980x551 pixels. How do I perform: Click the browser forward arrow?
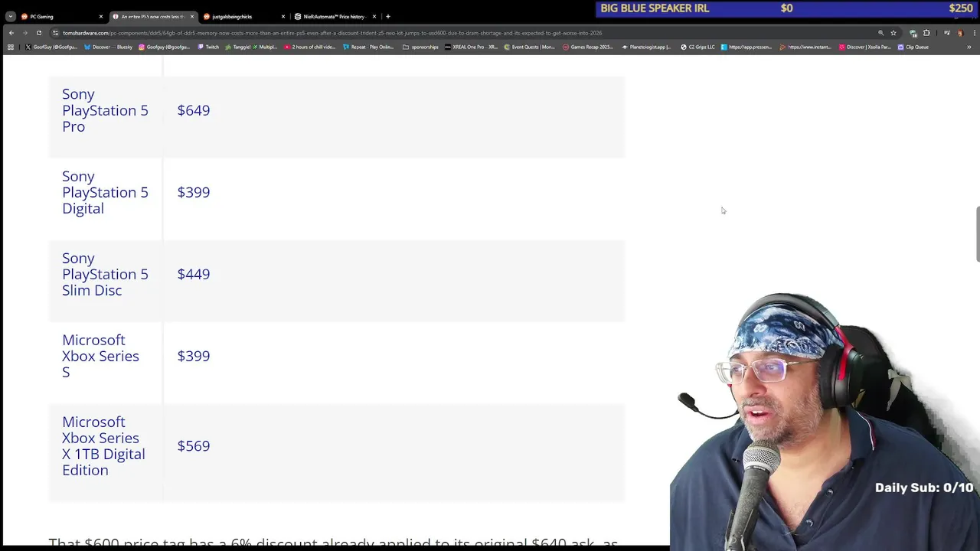coord(25,33)
